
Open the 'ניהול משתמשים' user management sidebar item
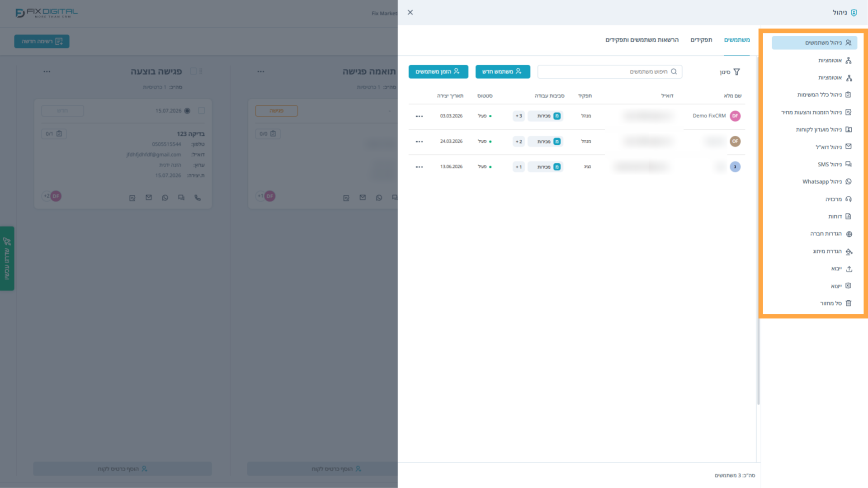[814, 43]
